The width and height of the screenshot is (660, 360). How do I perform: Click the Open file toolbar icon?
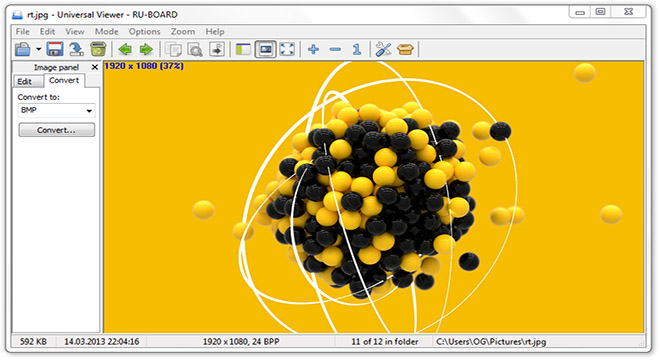pyautogui.click(x=22, y=49)
